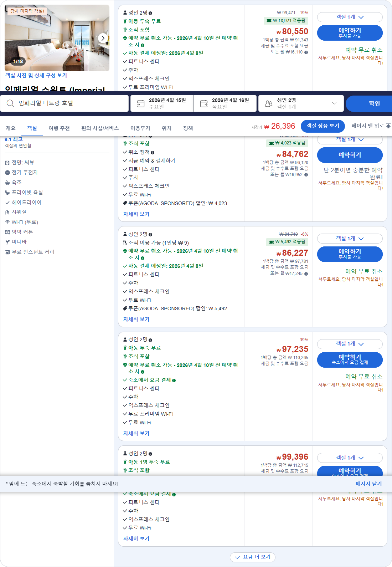Click the check-out calendar icon
The image size is (392, 567).
(204, 103)
